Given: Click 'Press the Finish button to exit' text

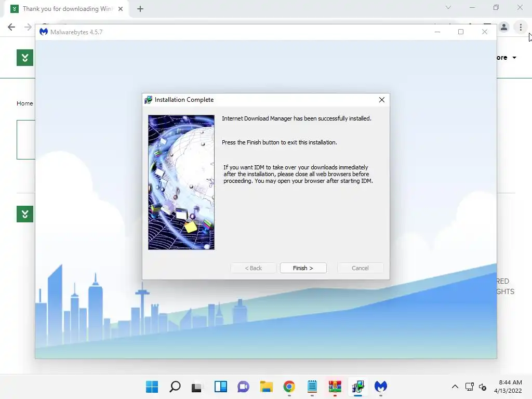Looking at the screenshot, I should [279, 142].
